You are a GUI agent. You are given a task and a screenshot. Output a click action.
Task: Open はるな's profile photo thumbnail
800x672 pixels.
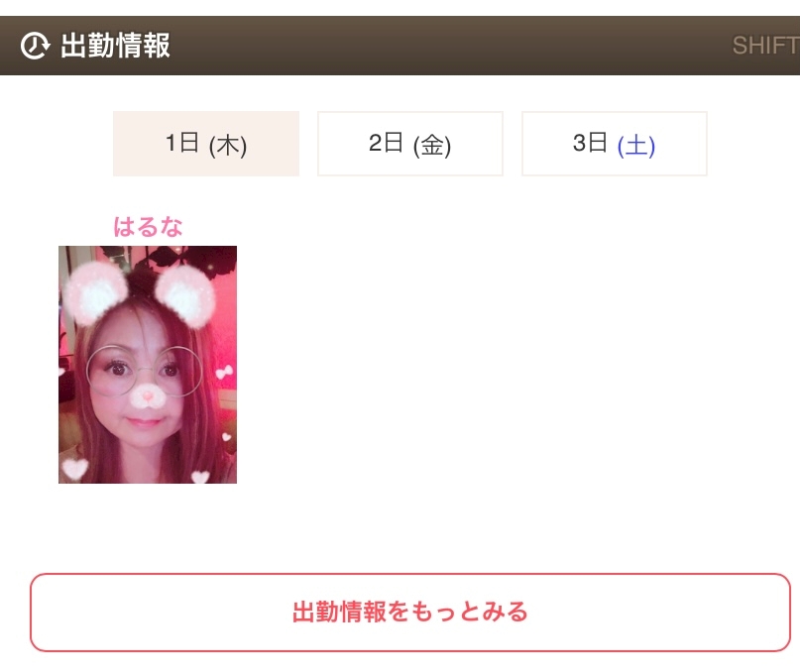[x=148, y=365]
